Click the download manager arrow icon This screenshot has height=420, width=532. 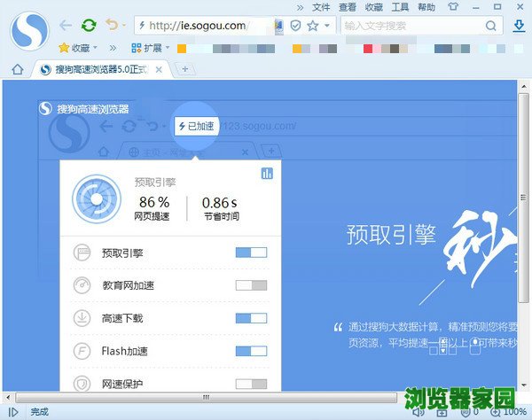click(520, 26)
